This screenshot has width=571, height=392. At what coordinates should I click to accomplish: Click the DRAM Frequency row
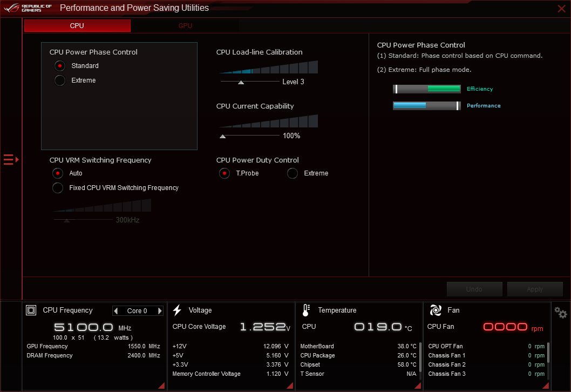pyautogui.click(x=93, y=355)
